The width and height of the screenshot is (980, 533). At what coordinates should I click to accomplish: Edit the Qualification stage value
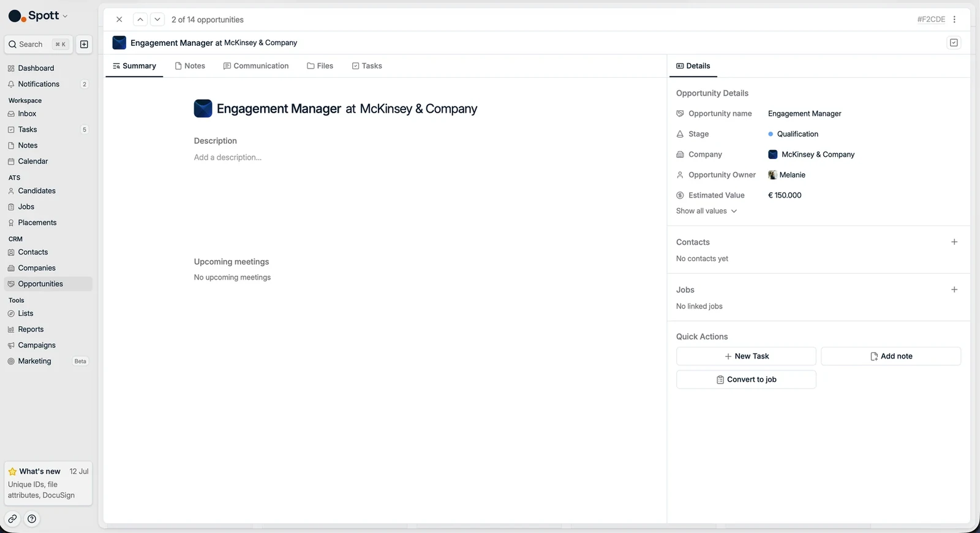[x=793, y=134]
